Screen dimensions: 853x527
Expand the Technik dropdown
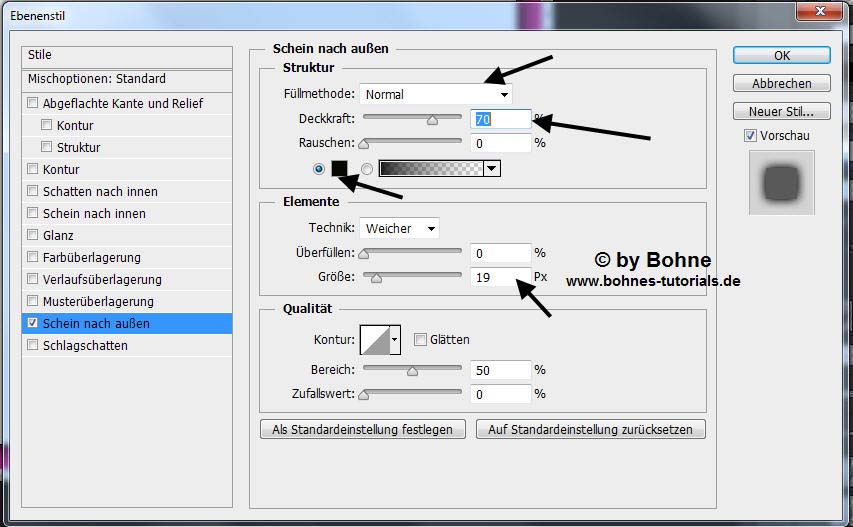tap(399, 228)
